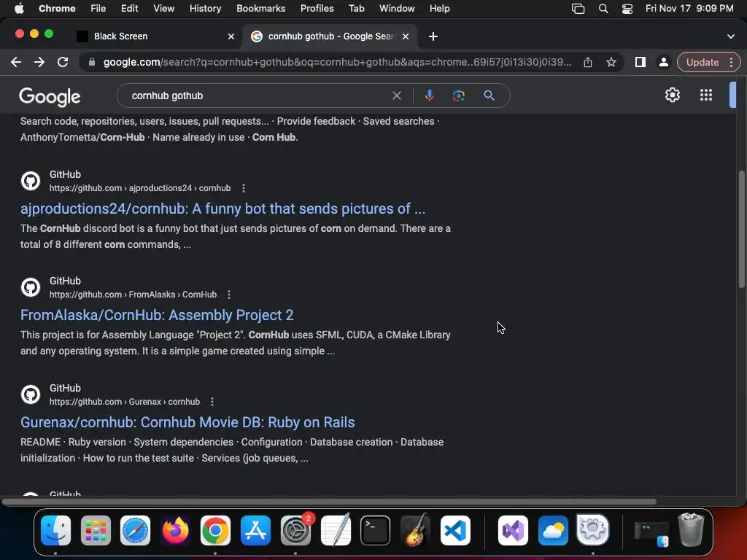Open Control Center in the menu bar
This screenshot has height=560, width=747.
pos(627,9)
